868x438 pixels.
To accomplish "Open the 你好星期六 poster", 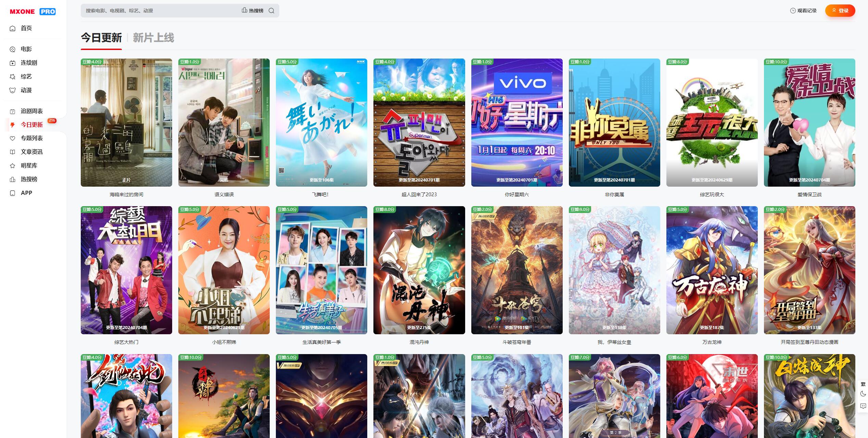I will click(x=517, y=123).
